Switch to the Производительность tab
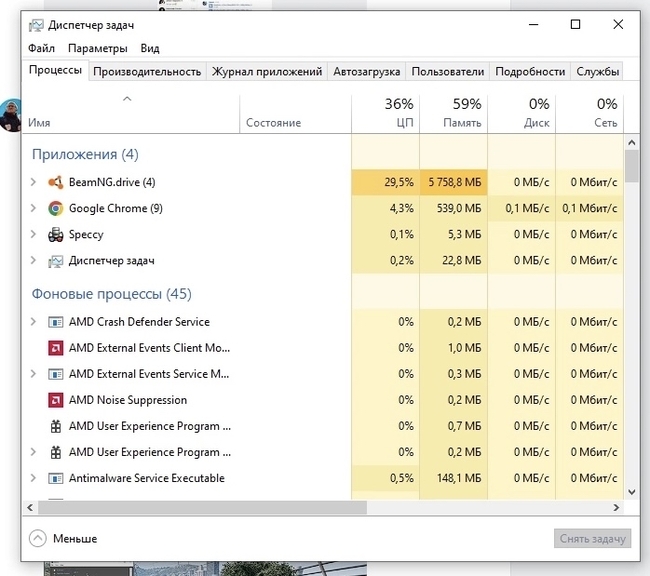650x576 pixels. point(147,72)
